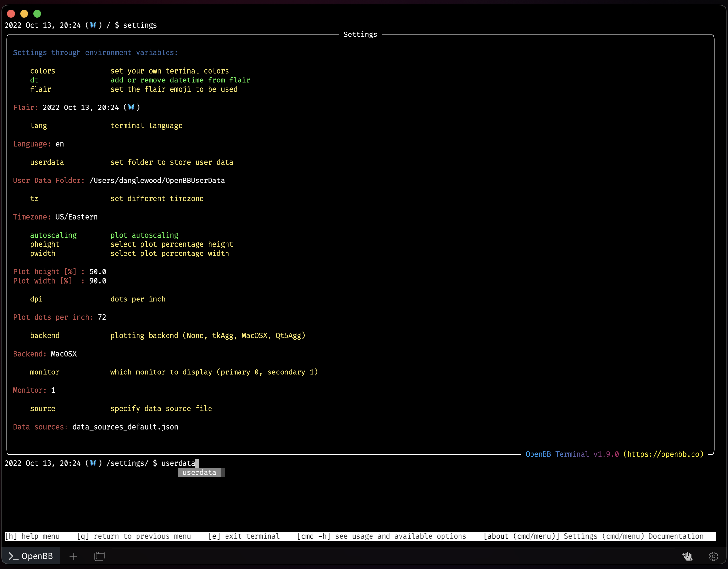Click '[q] return to previous menu' hint
Screen dimensions: 728x569
click(x=134, y=536)
